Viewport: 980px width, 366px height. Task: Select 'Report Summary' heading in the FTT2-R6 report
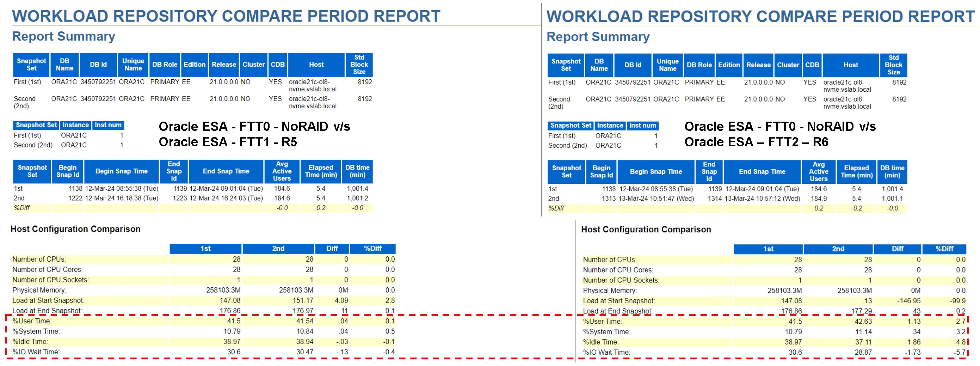[x=598, y=37]
